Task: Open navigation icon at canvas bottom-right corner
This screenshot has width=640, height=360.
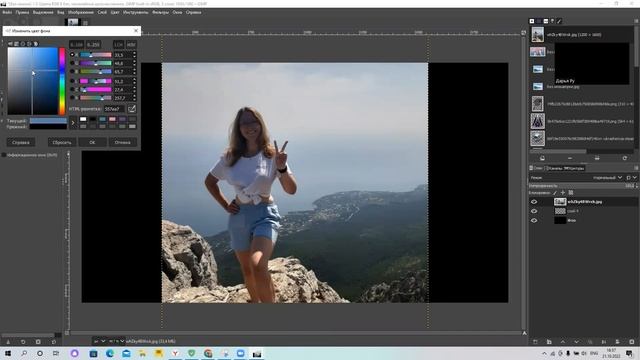Action: (524, 333)
